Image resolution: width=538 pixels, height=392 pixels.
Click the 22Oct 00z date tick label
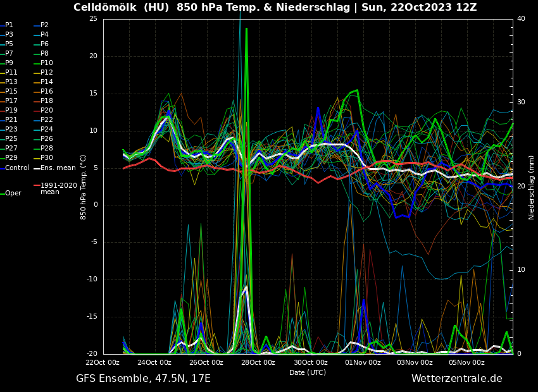[x=103, y=363]
